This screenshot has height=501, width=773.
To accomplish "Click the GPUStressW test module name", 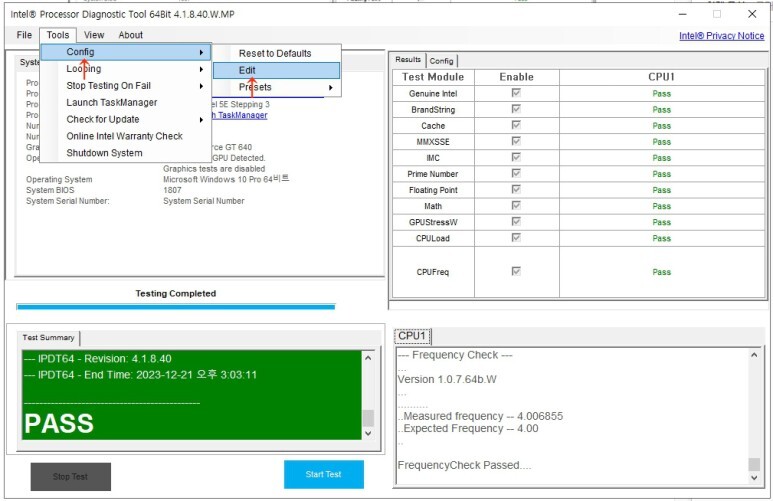I will coord(433,222).
